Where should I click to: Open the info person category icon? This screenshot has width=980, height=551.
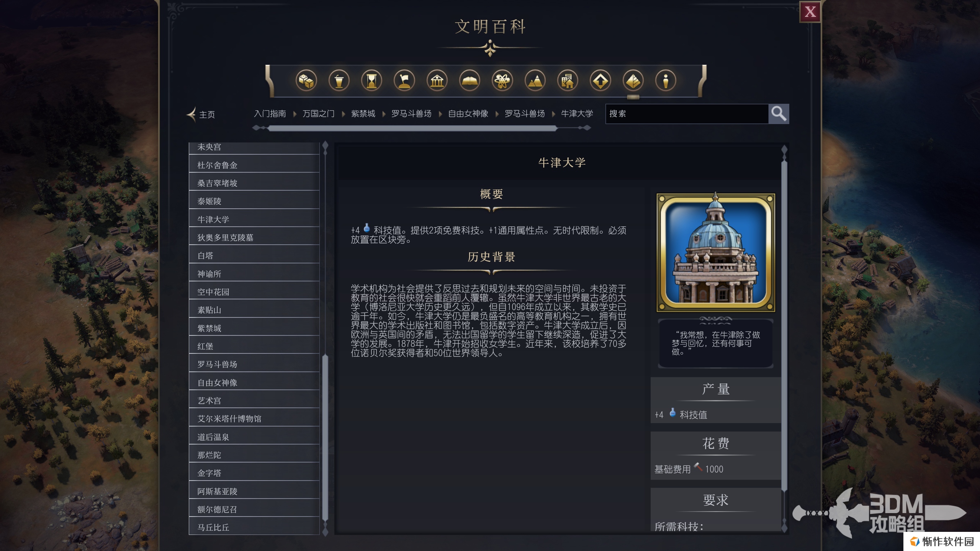[666, 81]
